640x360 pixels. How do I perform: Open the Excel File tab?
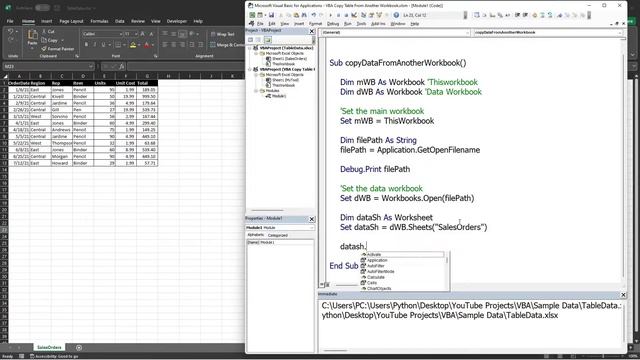tap(10, 21)
